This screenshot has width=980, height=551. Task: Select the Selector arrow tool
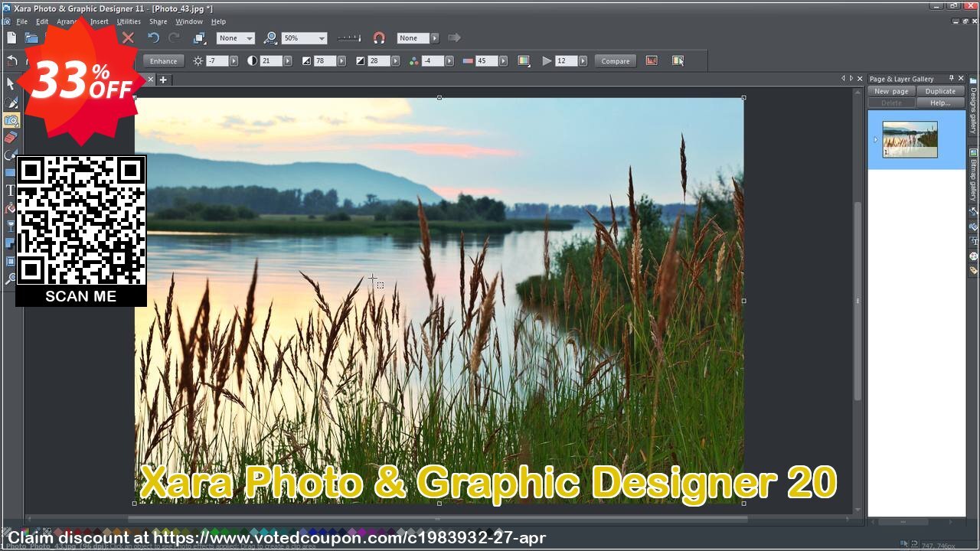tap(11, 84)
